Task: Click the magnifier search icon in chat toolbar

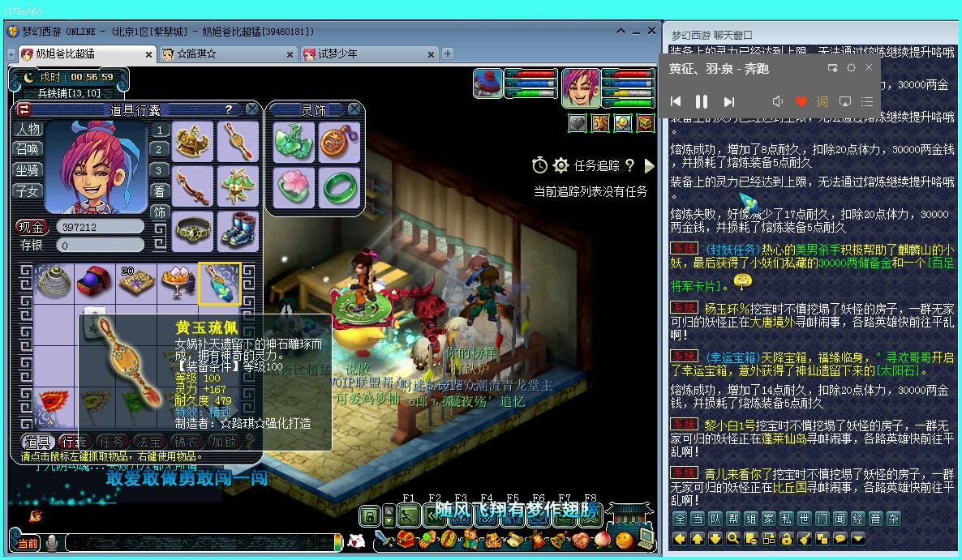Action: 732,538
